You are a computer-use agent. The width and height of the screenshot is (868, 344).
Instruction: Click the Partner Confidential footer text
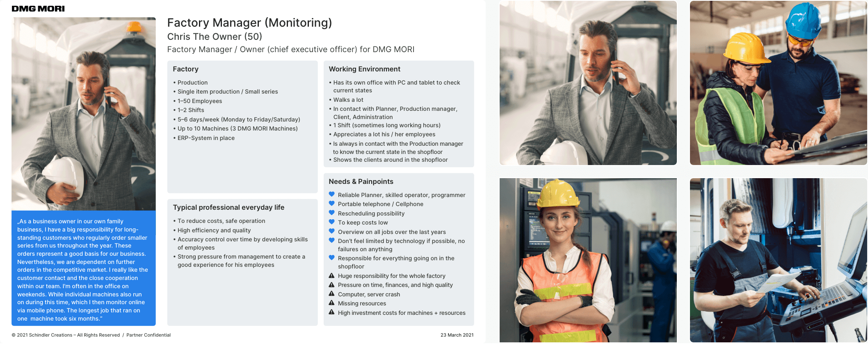[148, 335]
